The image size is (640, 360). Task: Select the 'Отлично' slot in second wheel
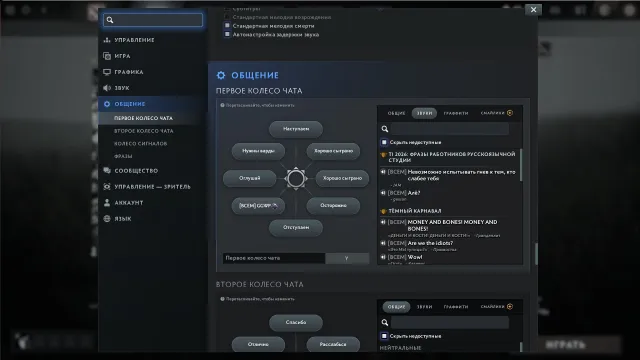(x=258, y=344)
